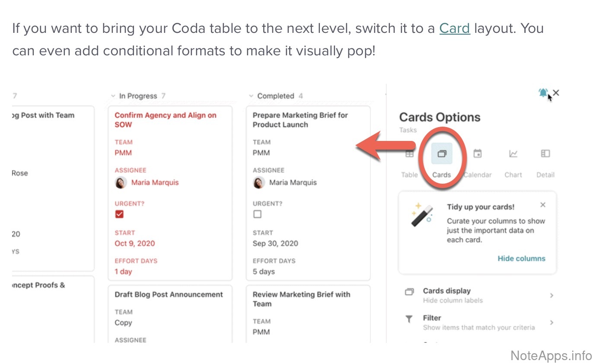The height and width of the screenshot is (364, 593).
Task: Choose the Detail layout icon
Action: [545, 154]
